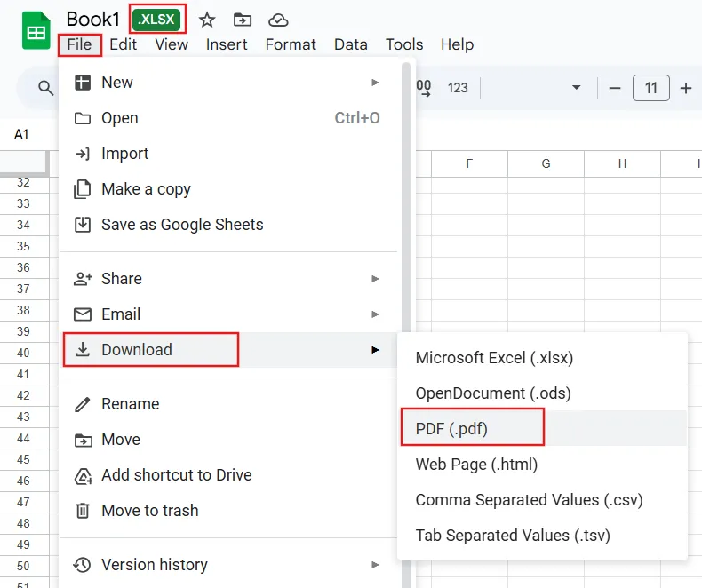Select Rename in the File menu
Screen dimensions: 702x588
[227, 404]
